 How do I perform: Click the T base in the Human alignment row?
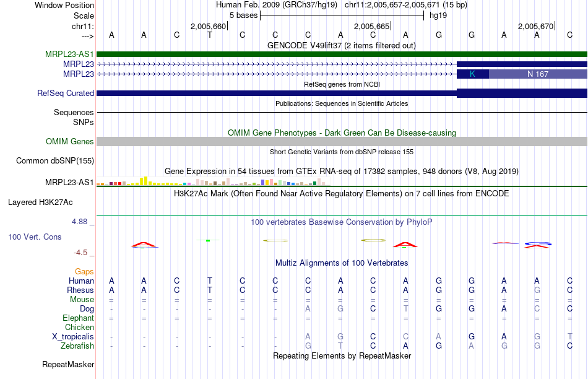(x=210, y=281)
